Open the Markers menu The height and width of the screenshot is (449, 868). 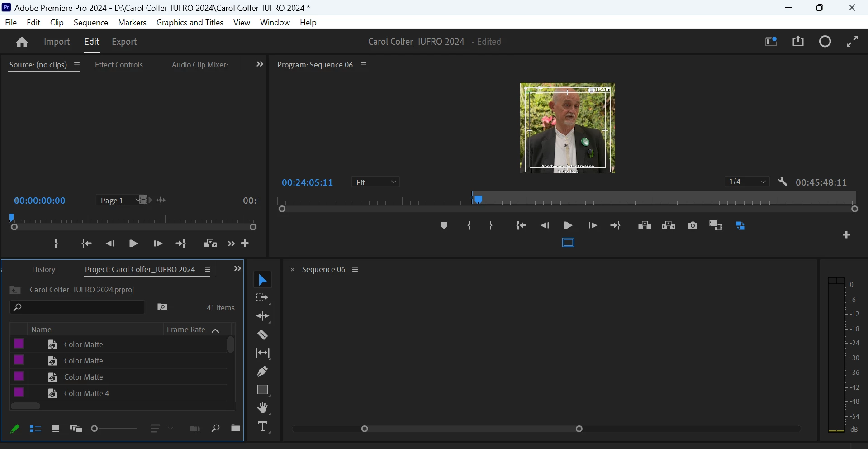[x=132, y=23]
